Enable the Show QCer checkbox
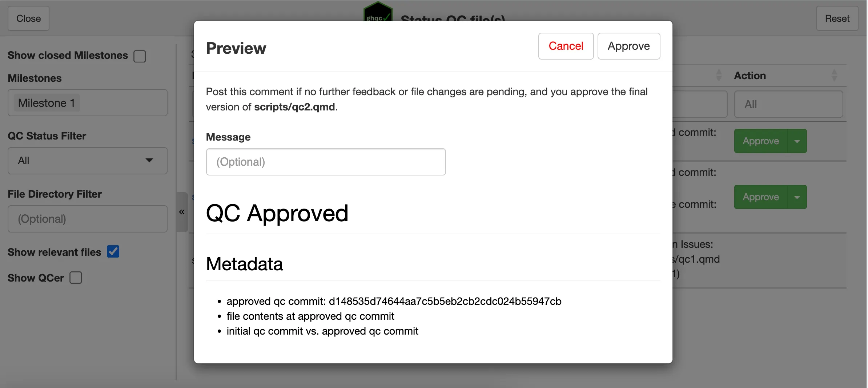This screenshot has height=388, width=868. (76, 278)
